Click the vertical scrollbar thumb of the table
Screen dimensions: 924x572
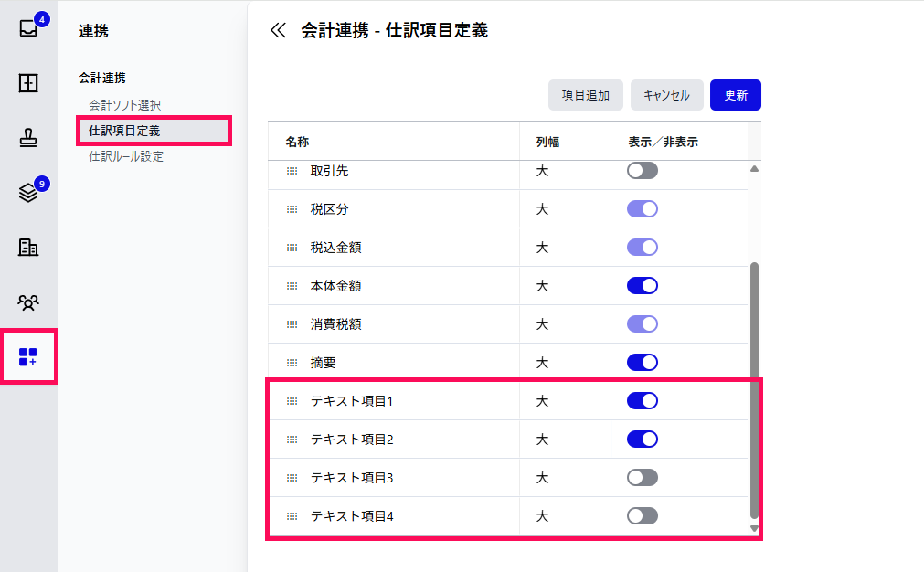point(754,390)
